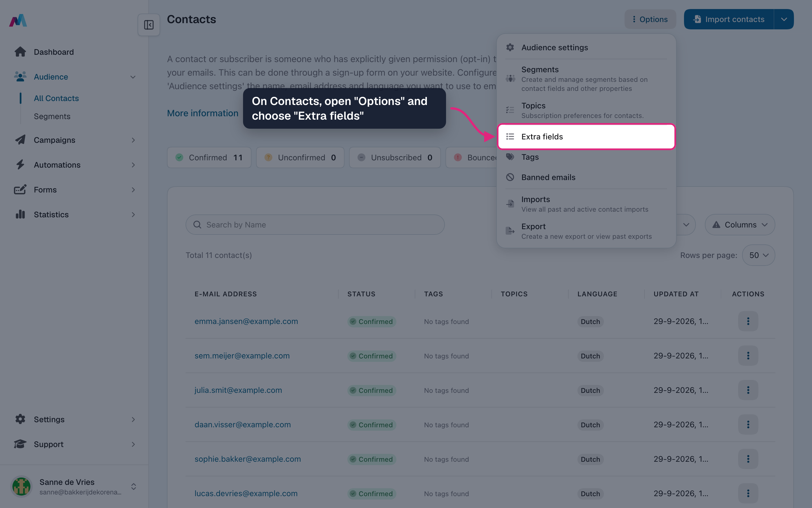Change Rows per page from 50
812x508 pixels.
point(758,255)
